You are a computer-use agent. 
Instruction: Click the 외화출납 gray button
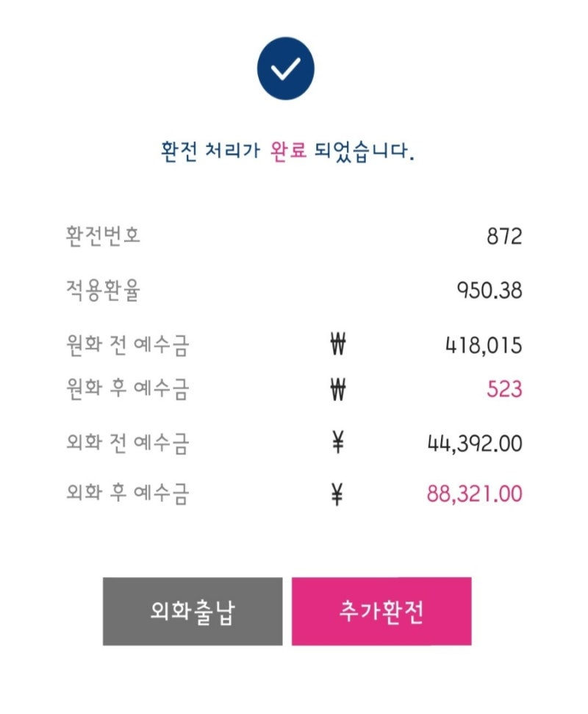(x=193, y=611)
